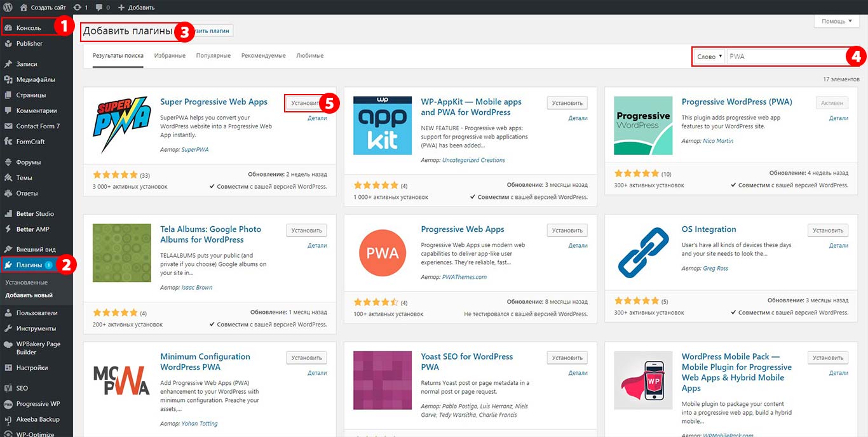Switch to Результаты поиска tab
Image resolution: width=868 pixels, height=437 pixels.
tap(118, 56)
